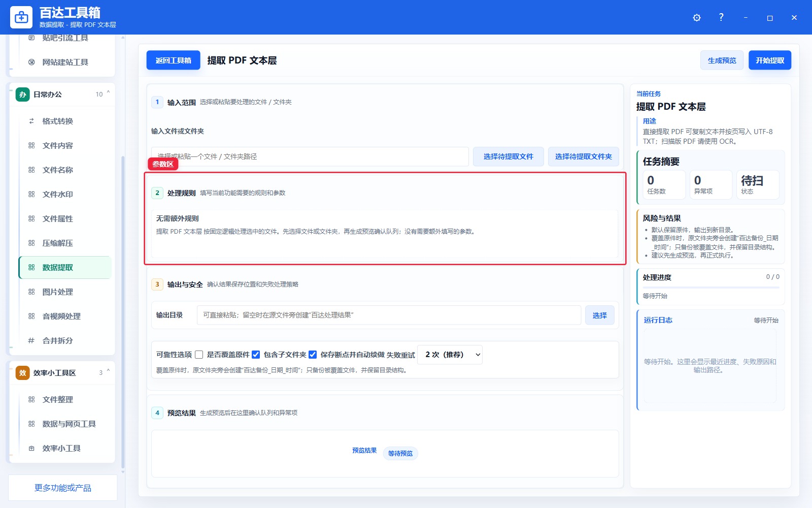Click the icon beside 文件内容
812x508 pixels.
pos(31,145)
